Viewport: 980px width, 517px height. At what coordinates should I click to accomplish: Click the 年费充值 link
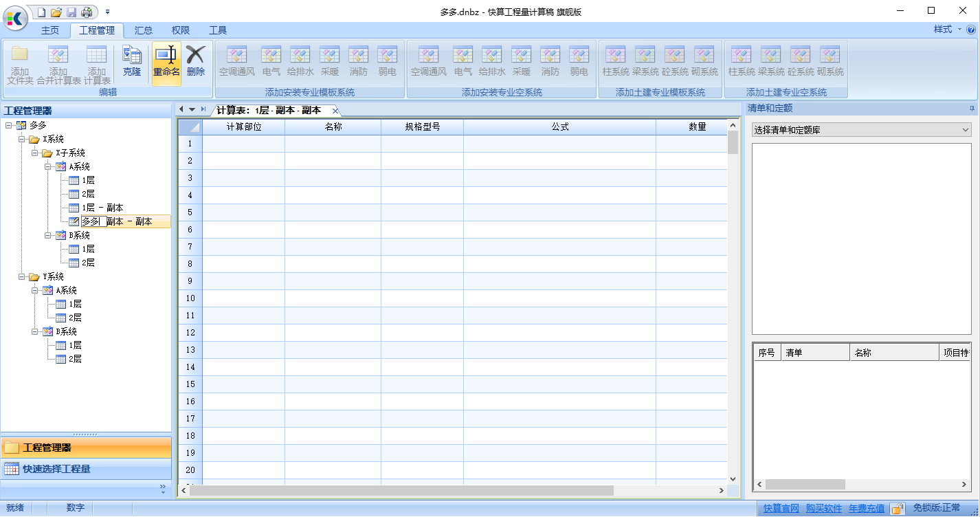click(x=866, y=507)
